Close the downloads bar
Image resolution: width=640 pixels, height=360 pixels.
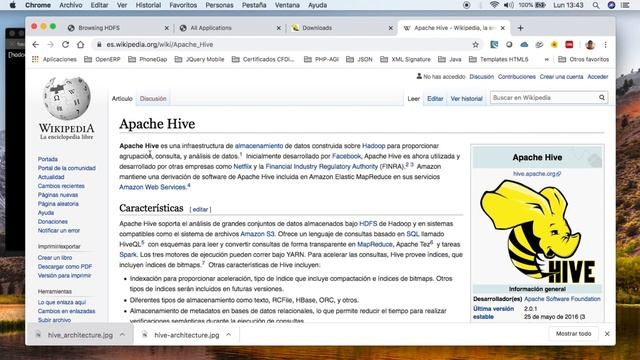tap(607, 333)
